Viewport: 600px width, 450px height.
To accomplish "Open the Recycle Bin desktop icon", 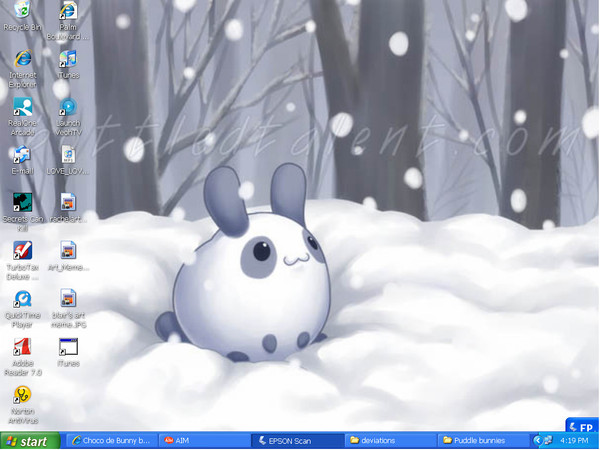I will point(22,10).
